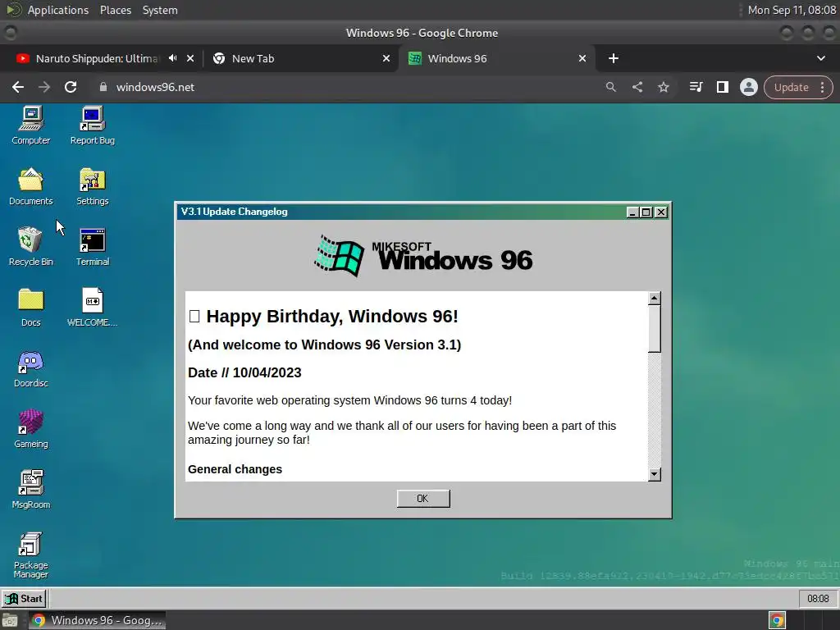The width and height of the screenshot is (840, 630).
Task: Open the WELCOME markdown file icon
Action: tap(92, 308)
